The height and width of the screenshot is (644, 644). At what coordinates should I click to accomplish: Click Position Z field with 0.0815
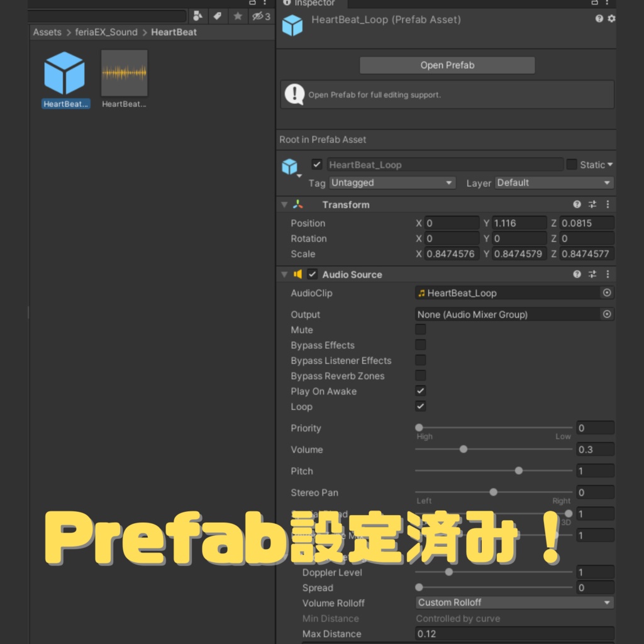point(587,223)
